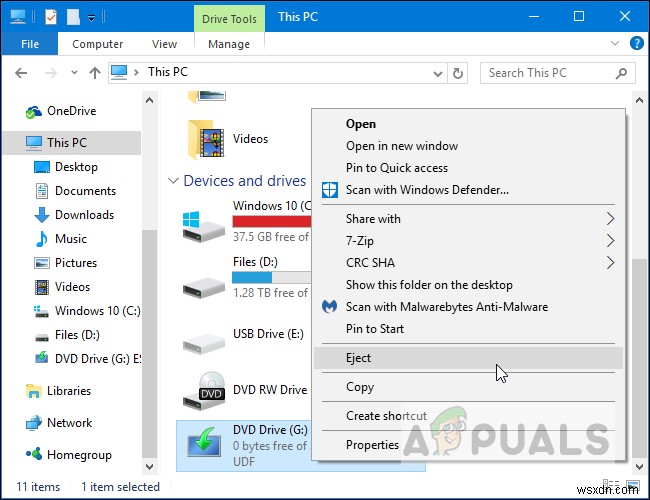Click main pane scroll down arrow
Screen dimensions: 650x500
point(639,466)
